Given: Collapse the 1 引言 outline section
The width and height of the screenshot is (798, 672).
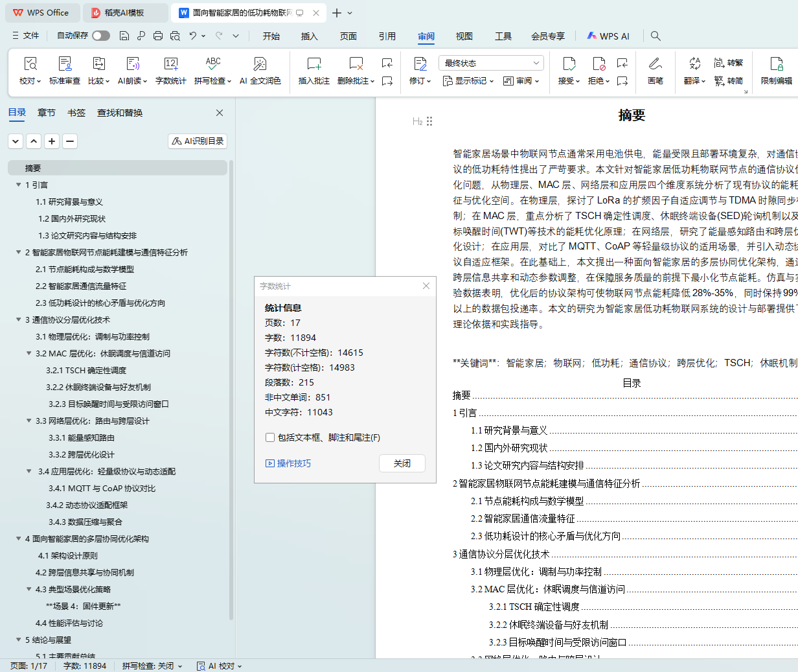Looking at the screenshot, I should 19,185.
